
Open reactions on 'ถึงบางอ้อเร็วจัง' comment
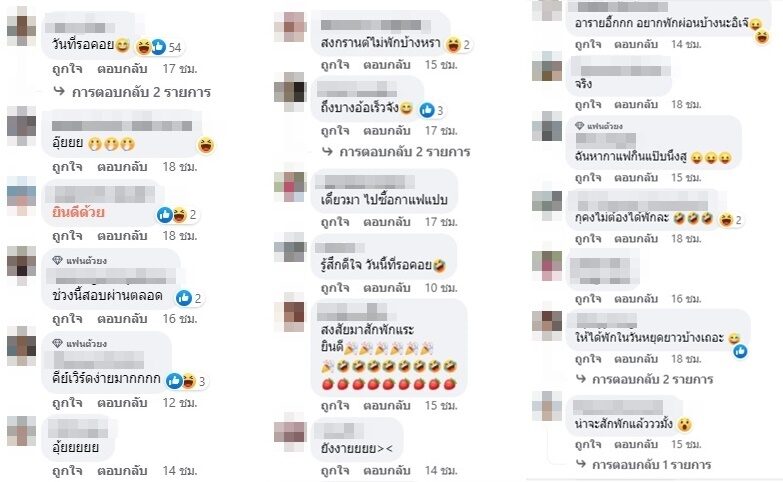point(431,110)
